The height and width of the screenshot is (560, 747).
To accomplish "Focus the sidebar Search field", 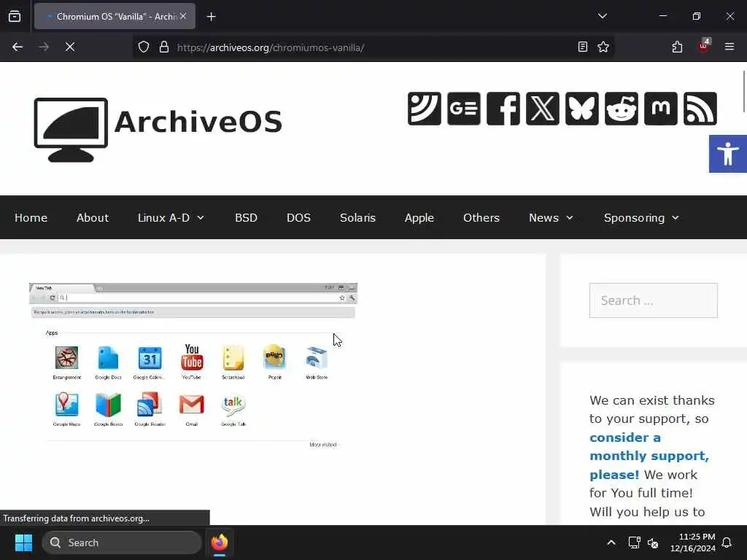I will tap(653, 300).
